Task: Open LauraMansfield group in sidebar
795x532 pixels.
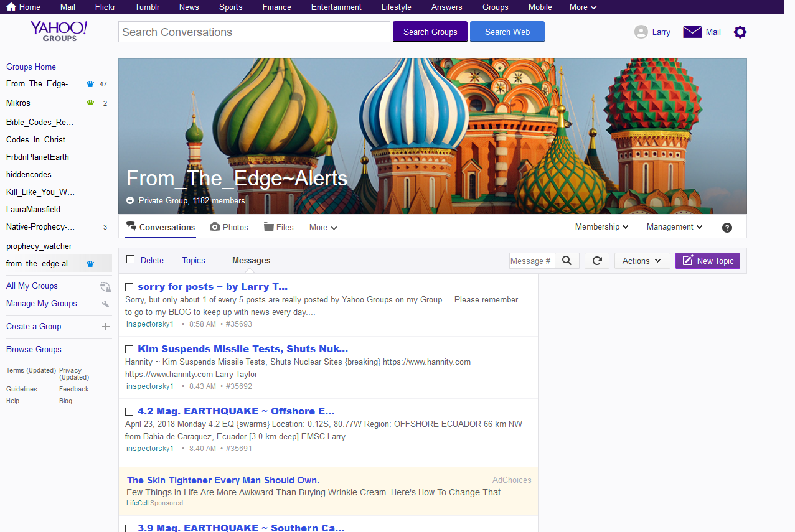Action: point(33,210)
